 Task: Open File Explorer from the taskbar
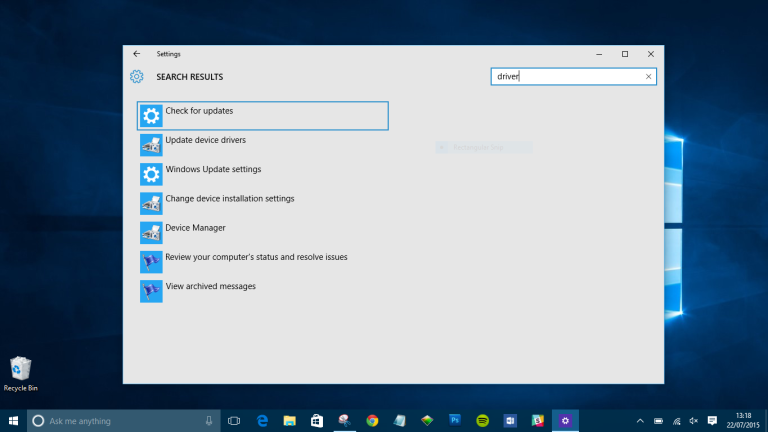point(289,421)
